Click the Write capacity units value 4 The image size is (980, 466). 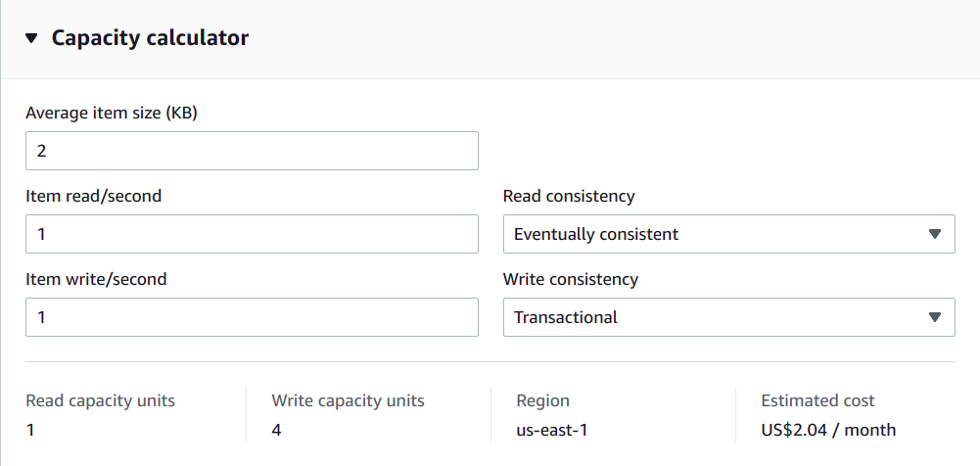click(277, 430)
